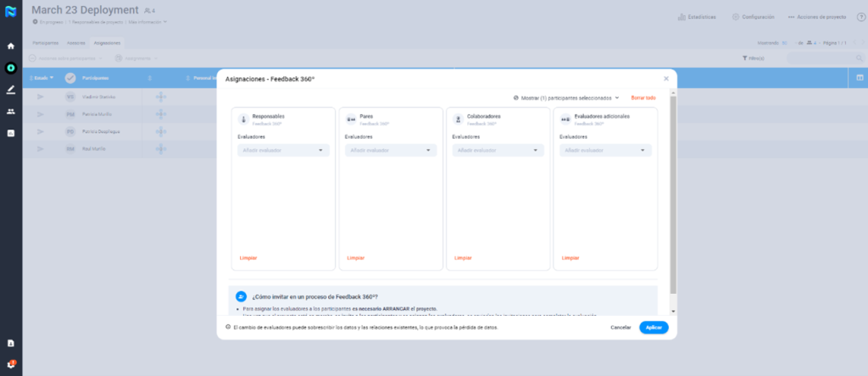Click the pencil edit icon in sidebar
Viewport: 868px width, 376px height.
11,89
